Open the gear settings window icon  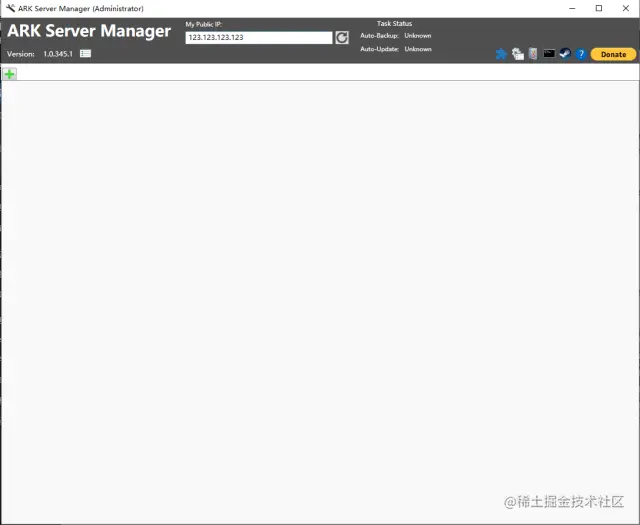pyautogui.click(x=518, y=54)
